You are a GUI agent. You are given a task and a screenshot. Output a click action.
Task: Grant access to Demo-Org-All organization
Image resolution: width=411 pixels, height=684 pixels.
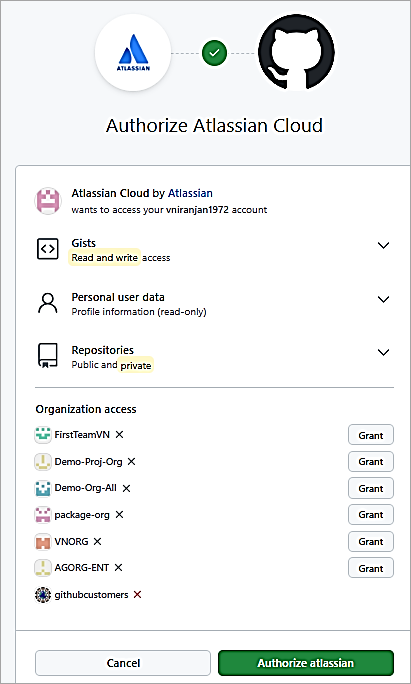[x=371, y=488]
